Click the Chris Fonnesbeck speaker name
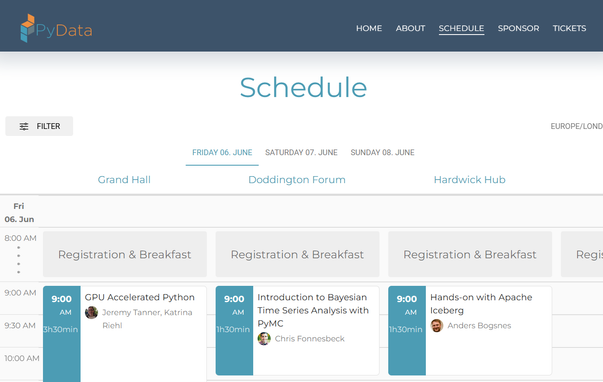 click(310, 339)
